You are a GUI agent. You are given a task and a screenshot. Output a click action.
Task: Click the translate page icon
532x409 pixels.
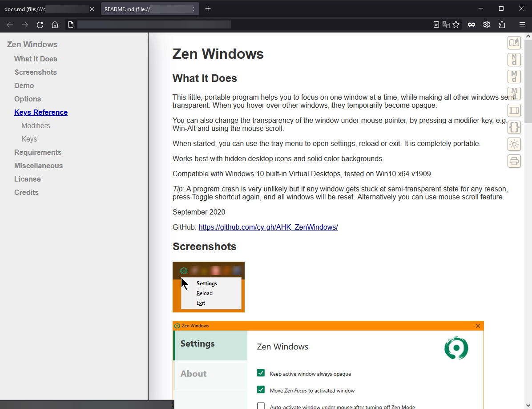[x=446, y=24]
